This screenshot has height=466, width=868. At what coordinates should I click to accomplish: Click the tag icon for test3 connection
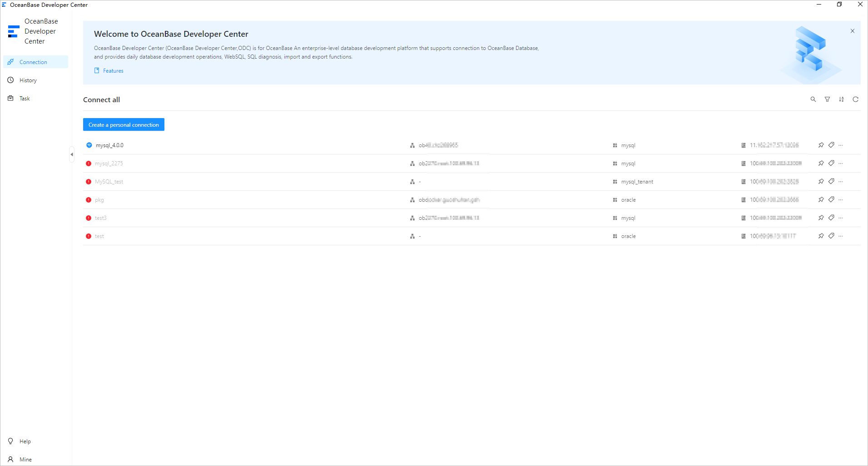pyautogui.click(x=831, y=218)
